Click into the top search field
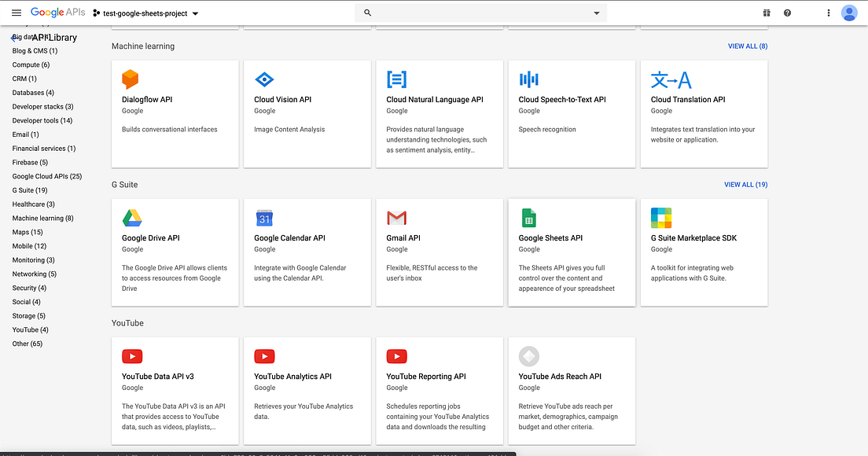This screenshot has width=868, height=456. click(x=480, y=13)
